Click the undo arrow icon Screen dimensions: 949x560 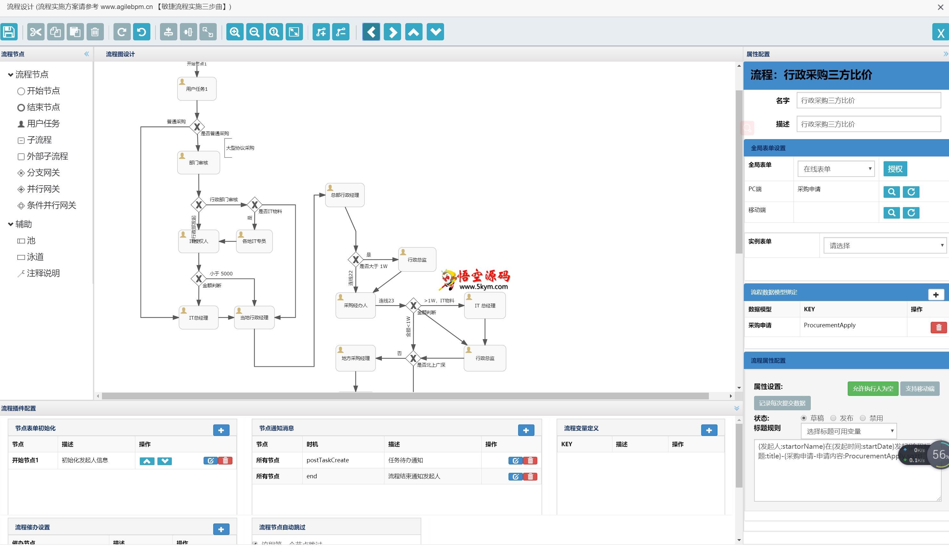[x=142, y=32]
